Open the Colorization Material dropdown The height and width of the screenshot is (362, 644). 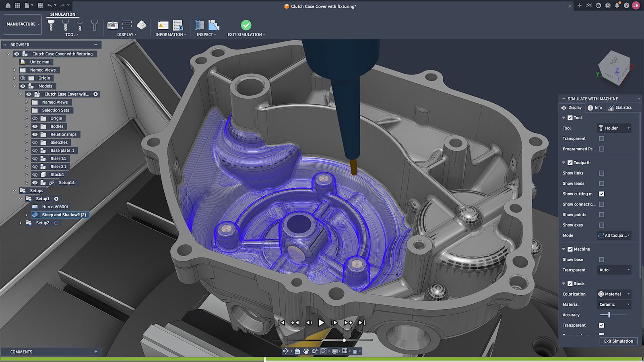[615, 294]
